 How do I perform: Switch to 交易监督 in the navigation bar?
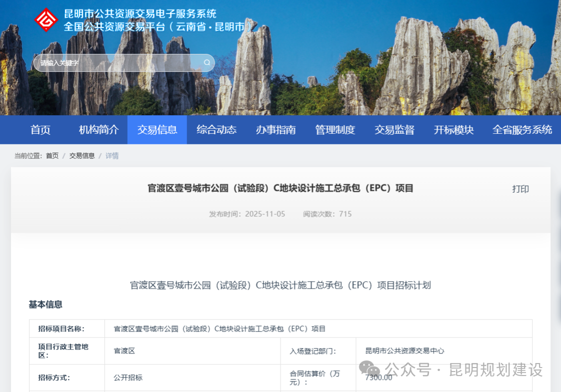tap(394, 130)
